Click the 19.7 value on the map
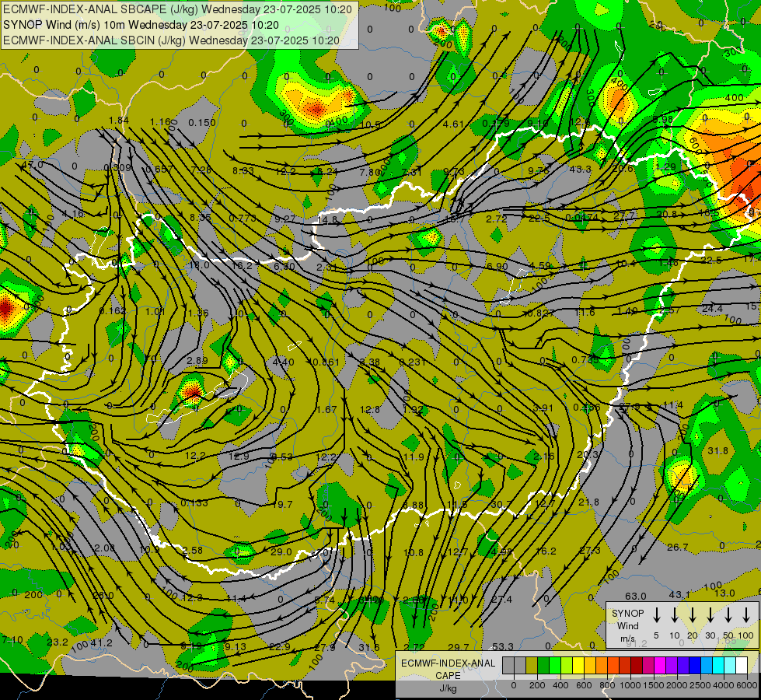Screen dimensions: 761x700 (x=282, y=505)
